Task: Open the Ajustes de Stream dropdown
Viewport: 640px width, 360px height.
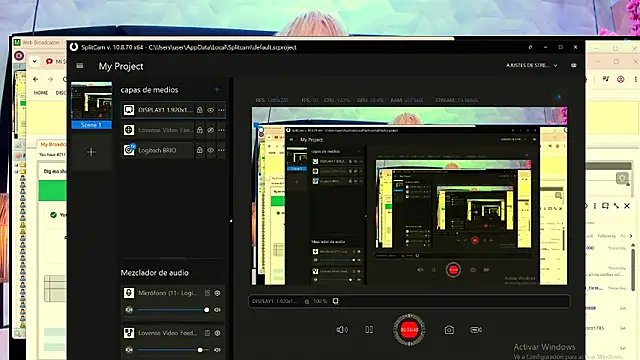Action: 531,65
